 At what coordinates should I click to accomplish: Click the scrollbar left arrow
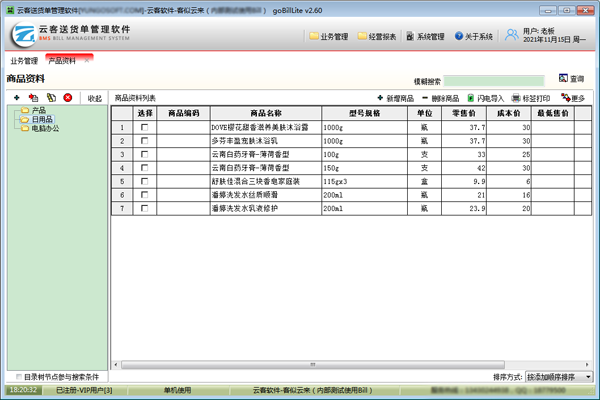coord(116,364)
